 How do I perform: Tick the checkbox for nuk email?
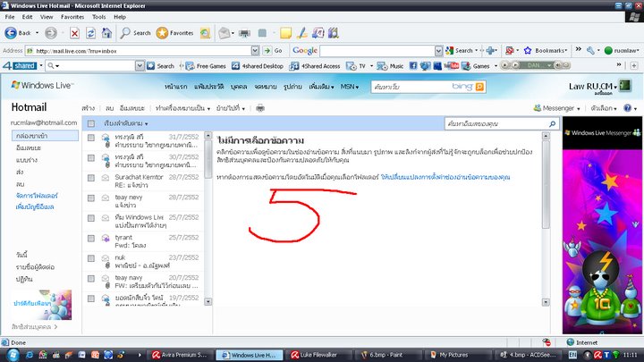91,258
